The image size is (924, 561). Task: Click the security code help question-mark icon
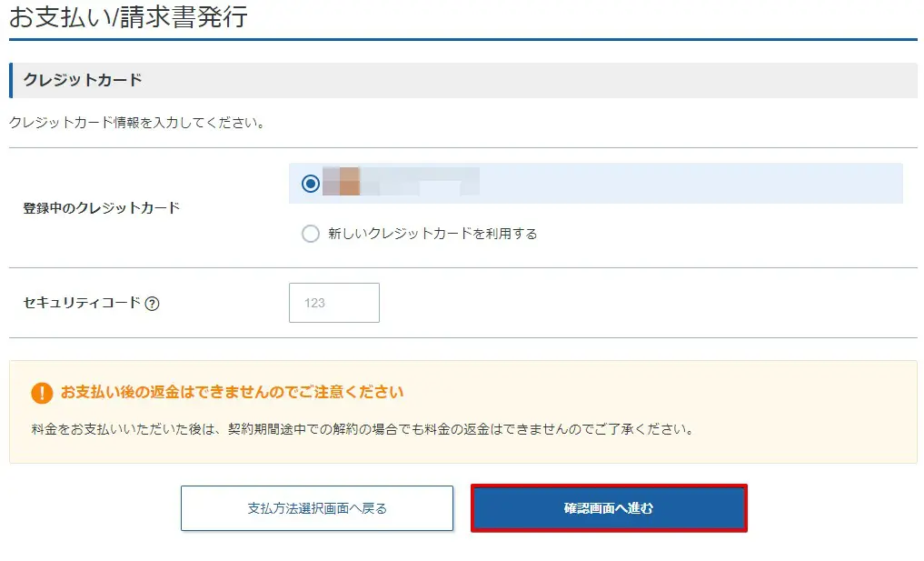[152, 304]
